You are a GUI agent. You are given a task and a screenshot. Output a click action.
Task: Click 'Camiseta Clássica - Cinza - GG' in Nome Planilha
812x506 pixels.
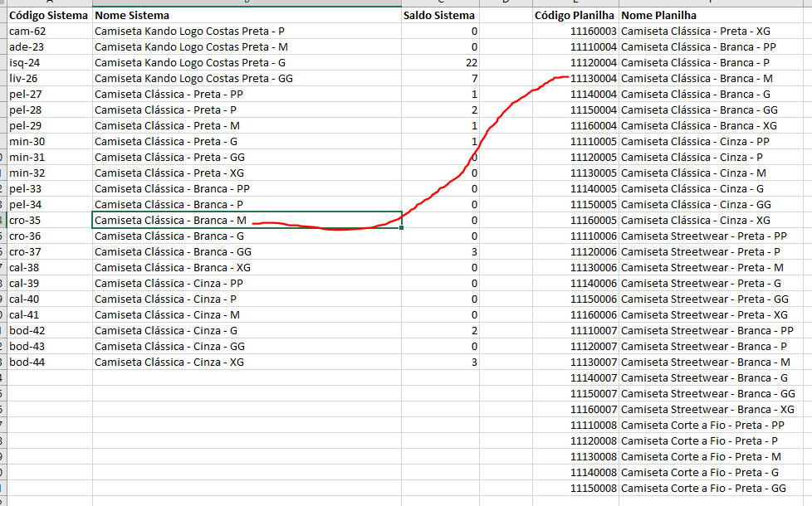coord(696,205)
